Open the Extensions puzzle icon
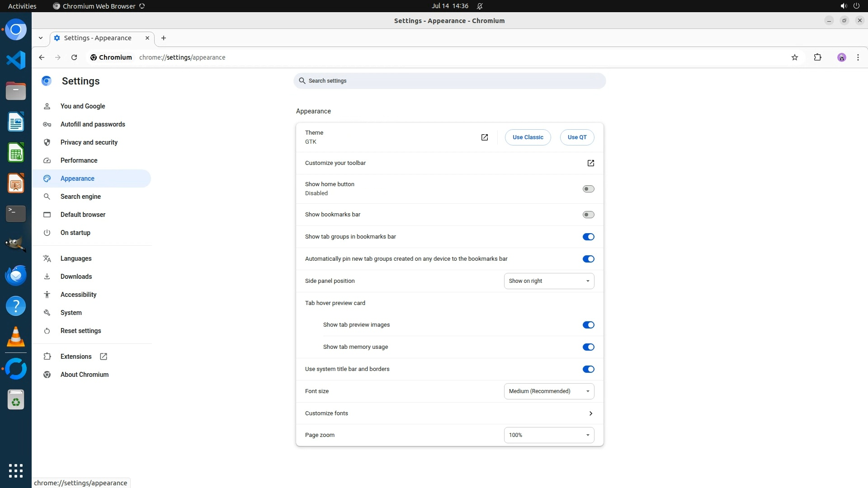The width and height of the screenshot is (868, 488). [817, 57]
